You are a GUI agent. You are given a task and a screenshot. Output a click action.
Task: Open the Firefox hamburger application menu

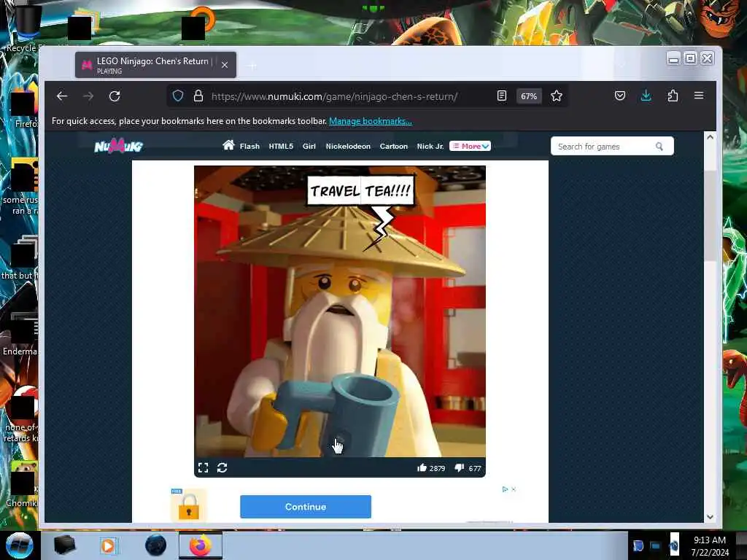tap(699, 96)
